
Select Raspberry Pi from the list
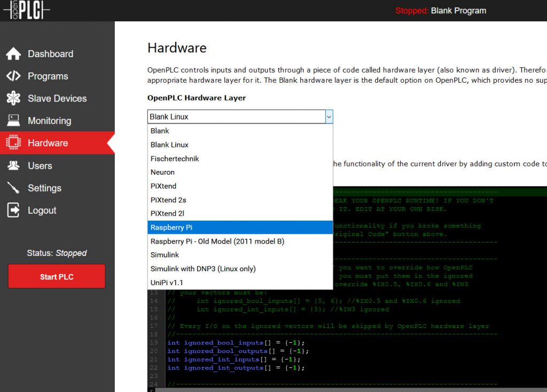click(240, 228)
